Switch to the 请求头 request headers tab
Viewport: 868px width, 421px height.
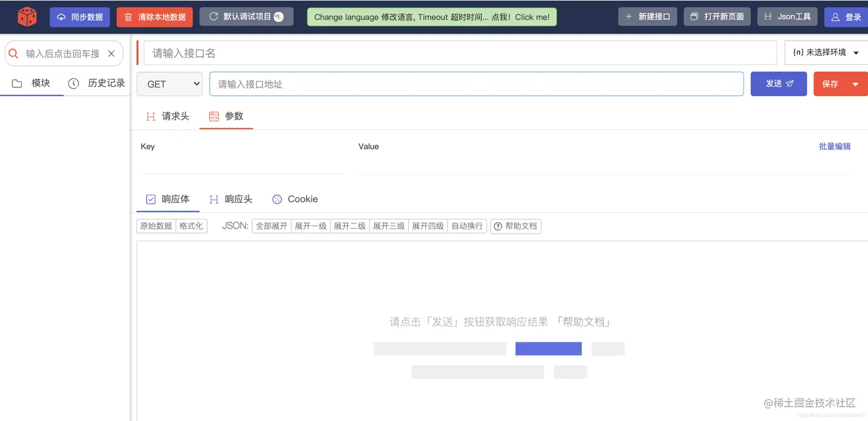coord(168,116)
